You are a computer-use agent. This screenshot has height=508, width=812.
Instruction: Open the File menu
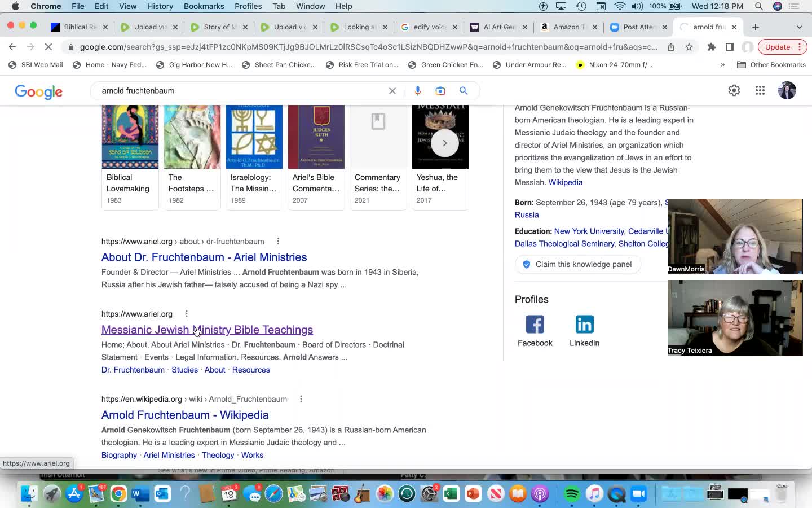coord(78,6)
